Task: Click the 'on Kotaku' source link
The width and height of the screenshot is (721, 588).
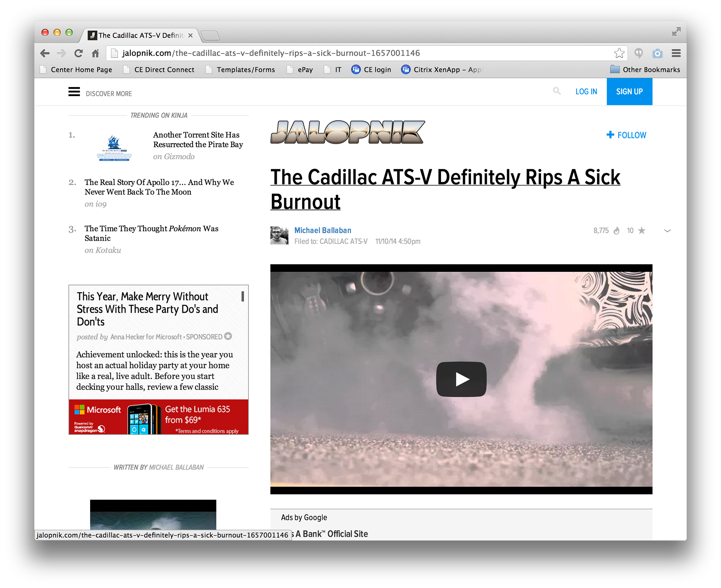Action: point(103,250)
